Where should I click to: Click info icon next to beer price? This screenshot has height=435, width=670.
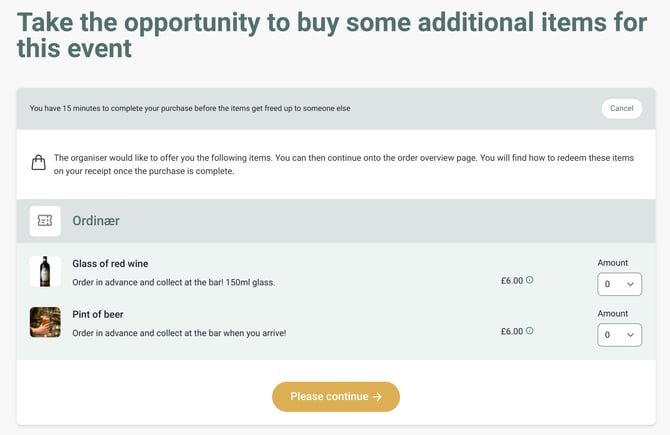530,331
